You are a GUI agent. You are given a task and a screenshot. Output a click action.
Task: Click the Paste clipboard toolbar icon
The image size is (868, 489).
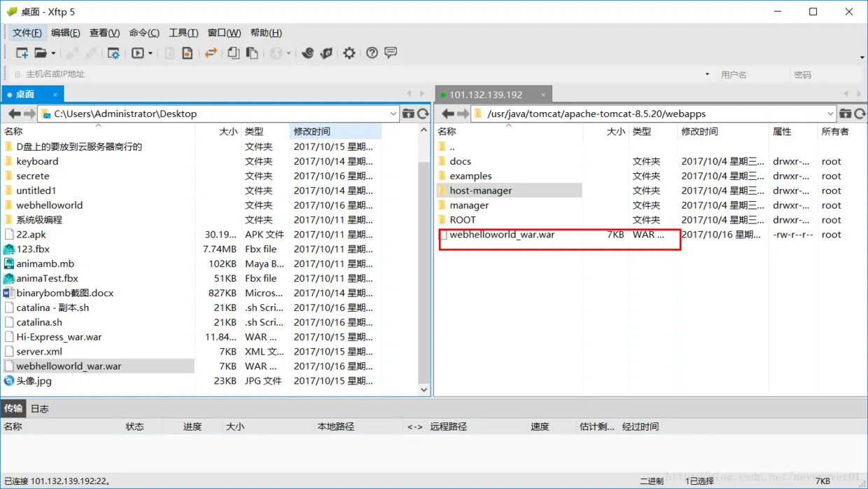click(x=252, y=53)
